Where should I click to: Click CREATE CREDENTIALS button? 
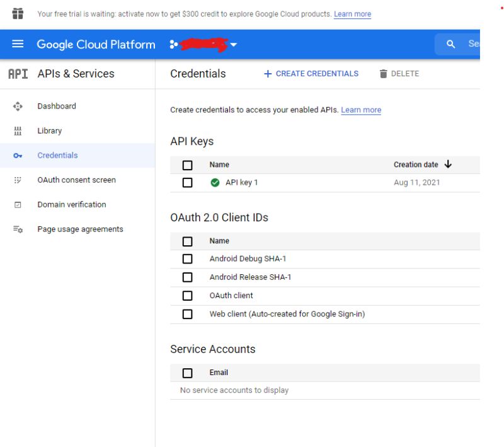(x=311, y=74)
